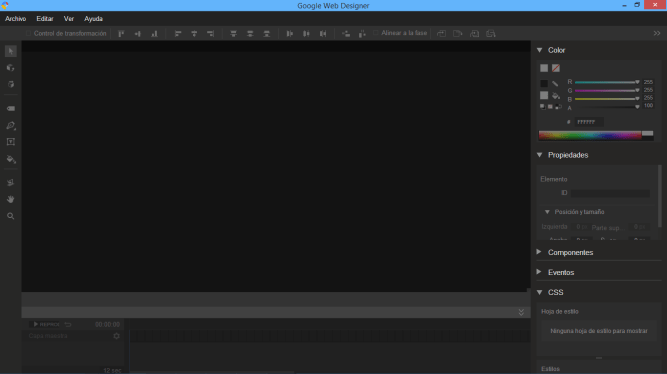Click the distribute right edges icon
Image resolution: width=667 pixels, height=374 pixels.
323,34
